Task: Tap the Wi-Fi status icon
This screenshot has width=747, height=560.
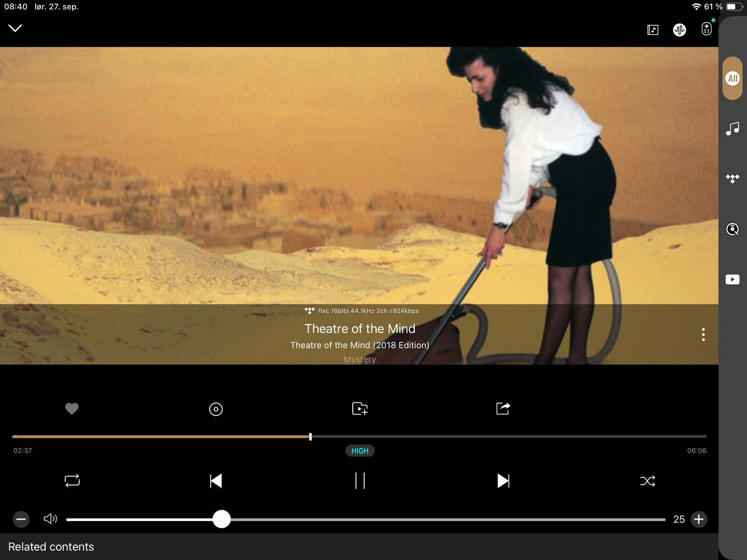Action: point(696,7)
